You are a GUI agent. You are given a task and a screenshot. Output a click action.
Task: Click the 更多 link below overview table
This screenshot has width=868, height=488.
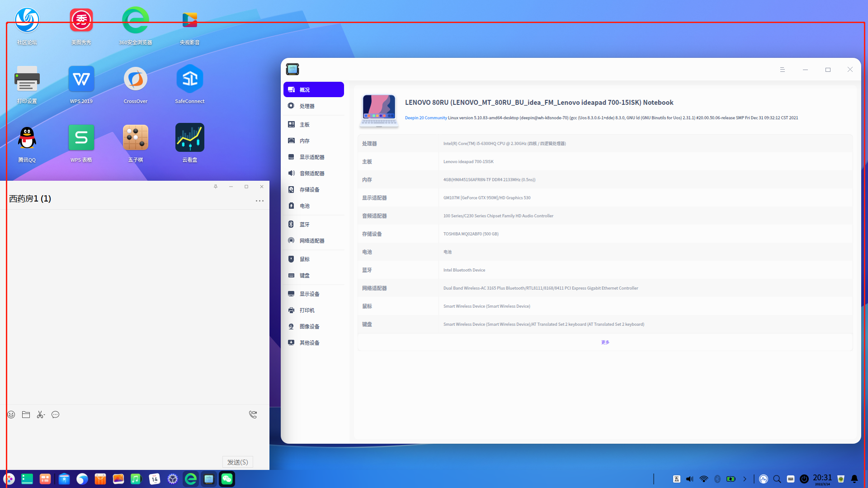click(x=605, y=343)
